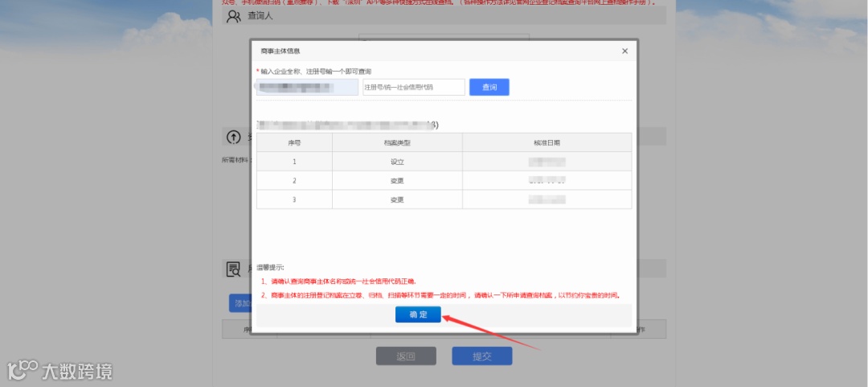Viewport: 868px width, 387px height.
Task: Click row number 2 cell
Action: click(294, 181)
